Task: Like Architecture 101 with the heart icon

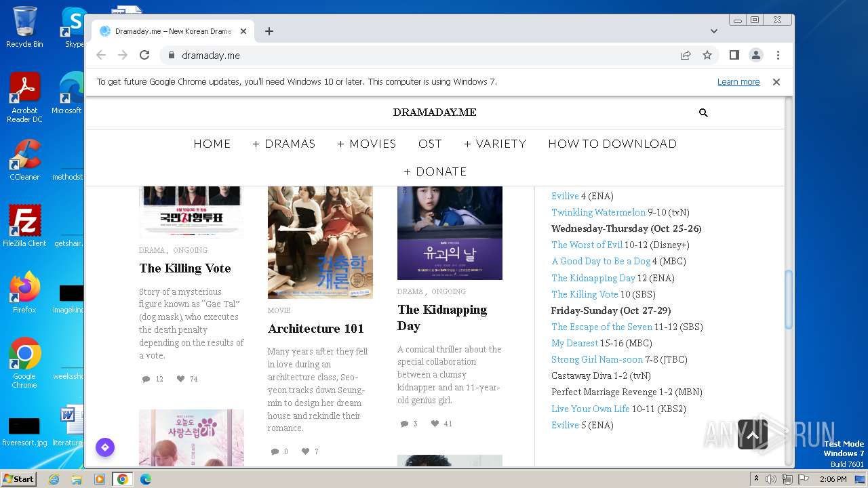Action: (305, 451)
